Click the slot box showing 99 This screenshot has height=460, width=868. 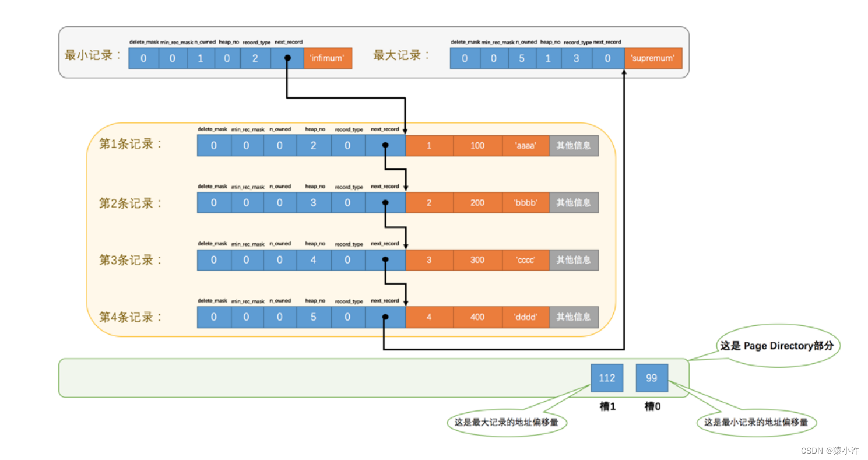pyautogui.click(x=652, y=378)
